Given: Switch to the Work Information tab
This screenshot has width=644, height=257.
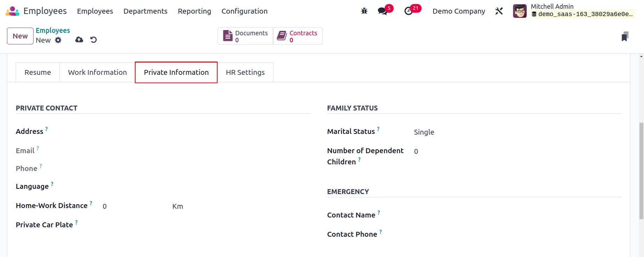Looking at the screenshot, I should (x=97, y=72).
